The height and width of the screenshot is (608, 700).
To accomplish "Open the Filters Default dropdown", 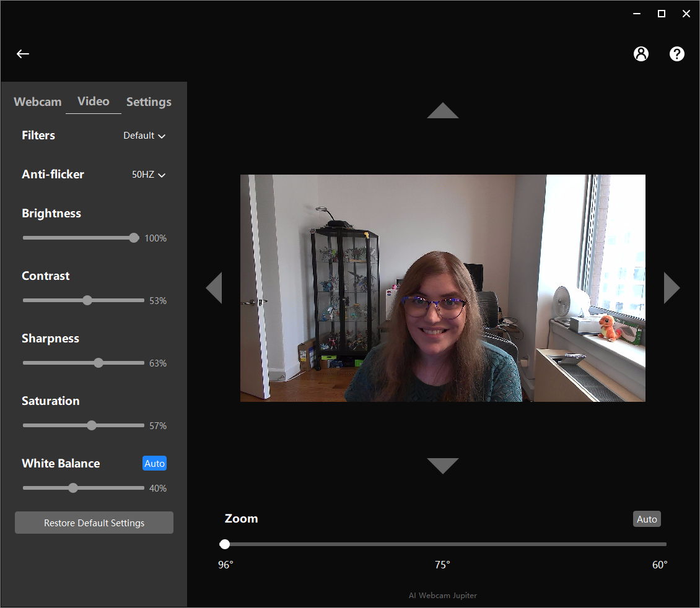I will [144, 136].
